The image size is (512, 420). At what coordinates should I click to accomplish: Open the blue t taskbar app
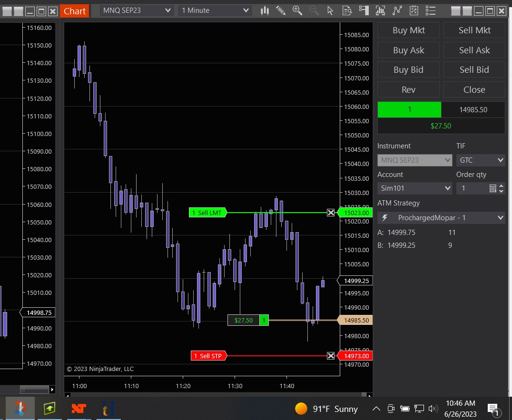108,408
